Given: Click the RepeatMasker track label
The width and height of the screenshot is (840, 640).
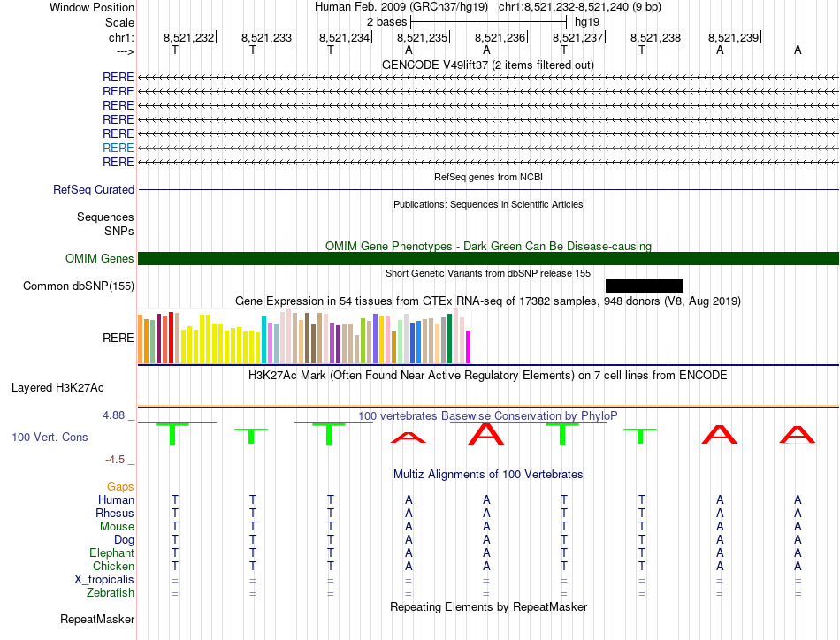Looking at the screenshot, I should click(97, 619).
